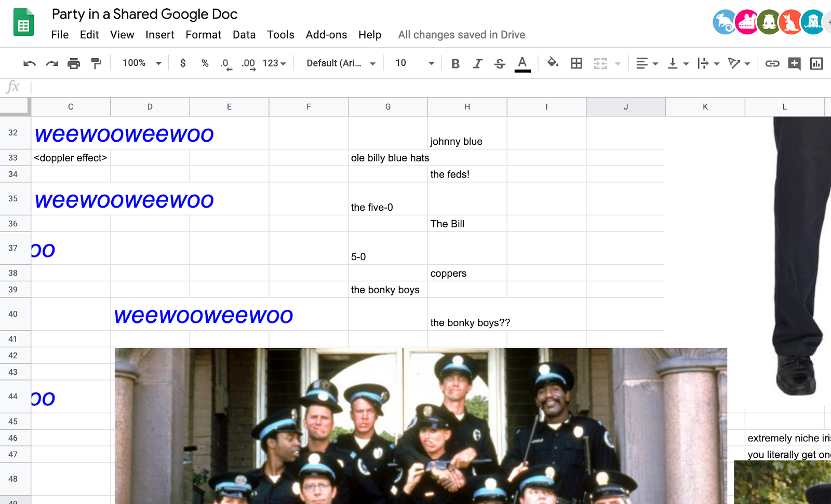Click the blue anonymous collaborator avatar
This screenshot has width=831, height=504.
725,22
